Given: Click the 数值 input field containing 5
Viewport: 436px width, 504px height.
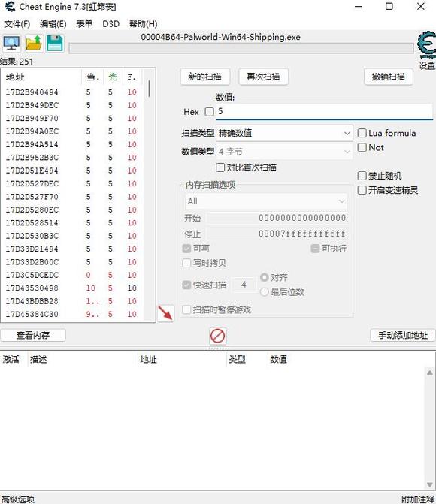Looking at the screenshot, I should click(x=324, y=111).
